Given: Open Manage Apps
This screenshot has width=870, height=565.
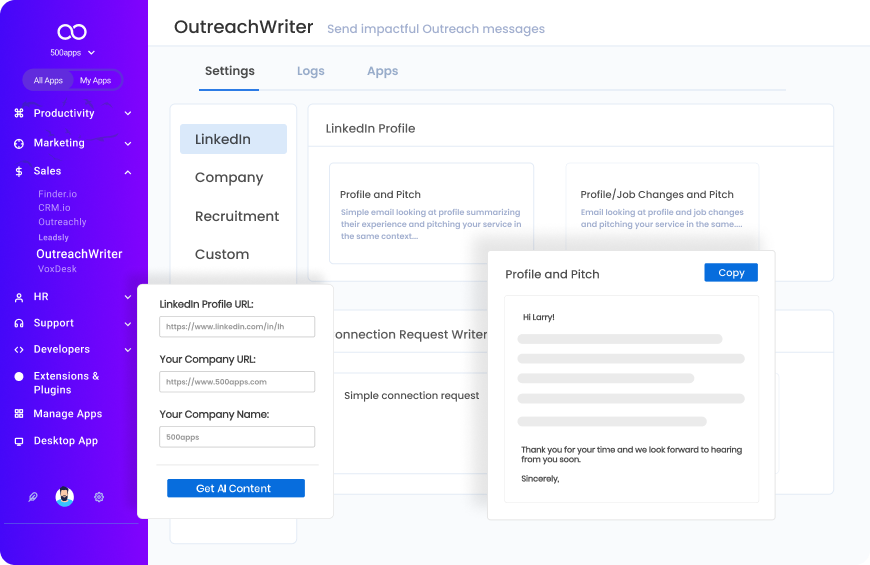Looking at the screenshot, I should (68, 413).
